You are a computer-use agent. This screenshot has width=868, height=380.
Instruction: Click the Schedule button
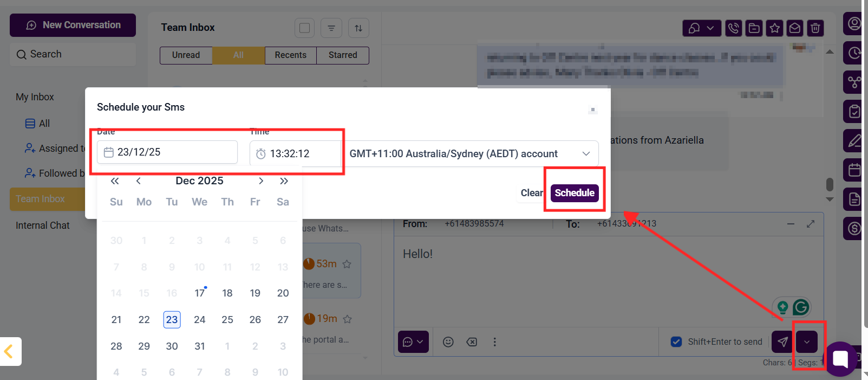(x=575, y=193)
